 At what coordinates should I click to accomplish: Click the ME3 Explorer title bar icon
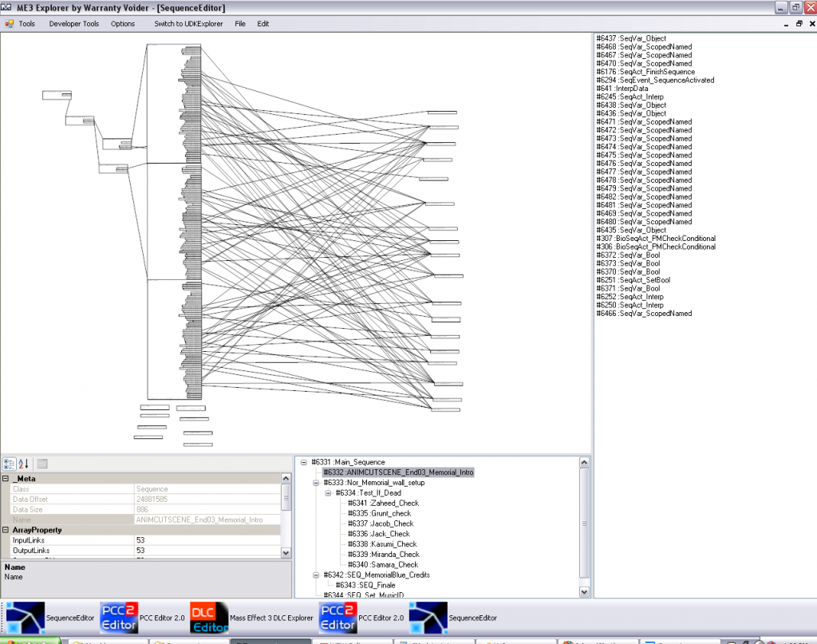7,7
